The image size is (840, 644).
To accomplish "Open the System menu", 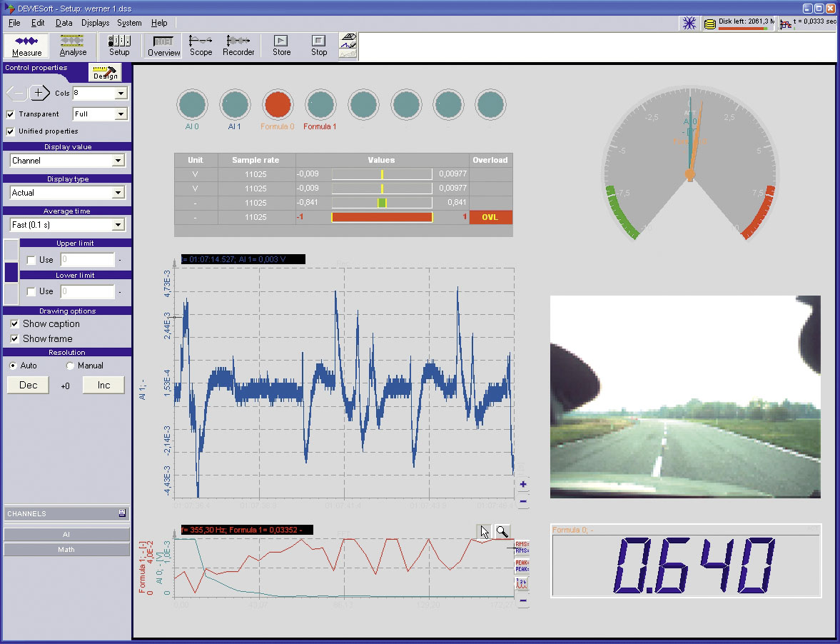I will tap(129, 23).
